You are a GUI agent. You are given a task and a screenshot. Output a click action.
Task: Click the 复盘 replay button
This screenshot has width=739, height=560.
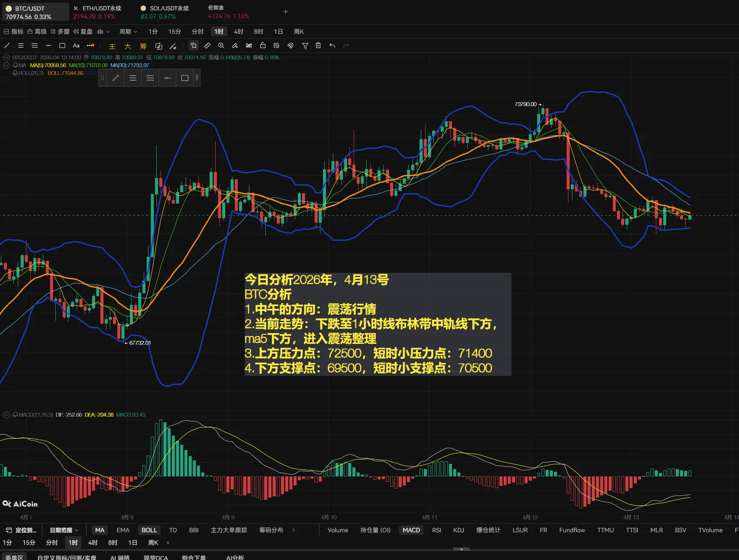(83, 32)
